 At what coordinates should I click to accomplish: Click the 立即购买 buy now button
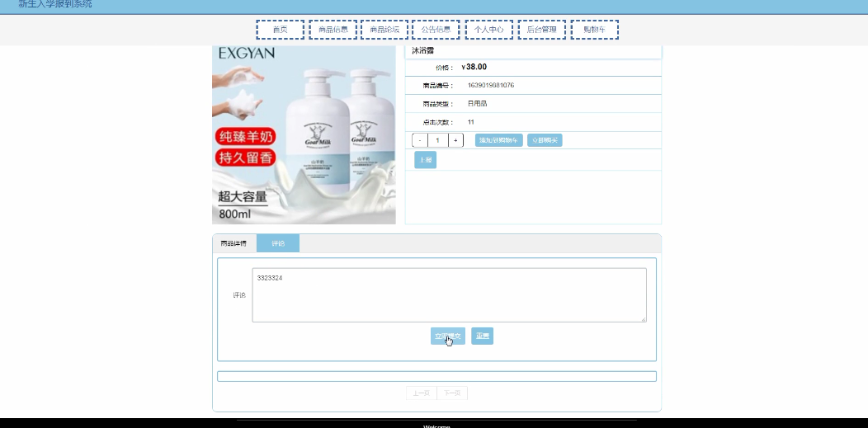click(x=545, y=140)
